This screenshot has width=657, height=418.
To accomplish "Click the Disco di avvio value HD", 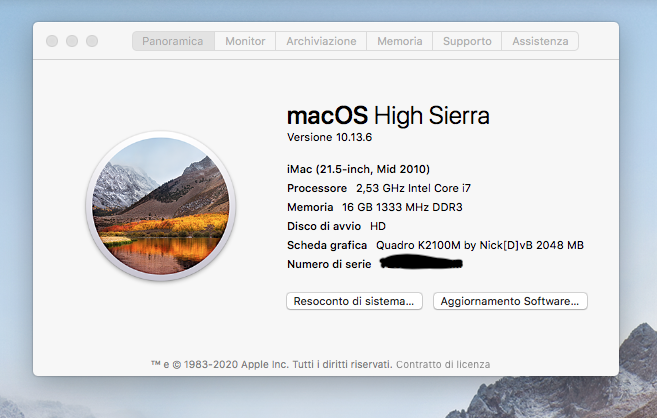I will (378, 226).
